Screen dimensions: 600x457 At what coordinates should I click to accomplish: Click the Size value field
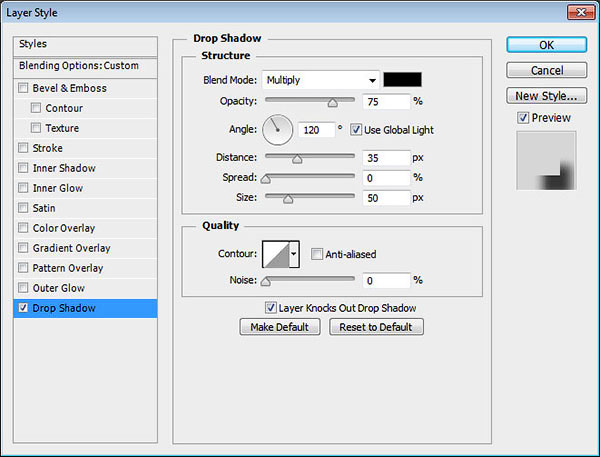coord(386,198)
